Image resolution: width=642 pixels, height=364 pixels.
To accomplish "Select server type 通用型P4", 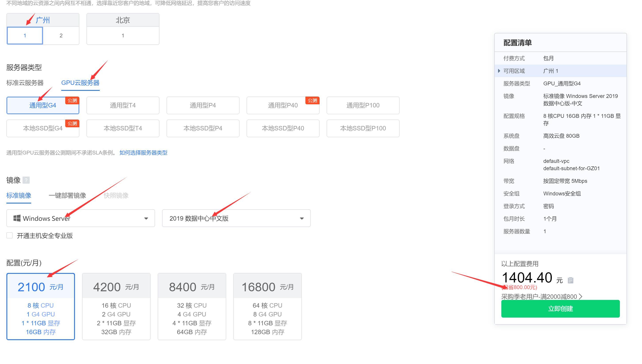I will [x=203, y=105].
